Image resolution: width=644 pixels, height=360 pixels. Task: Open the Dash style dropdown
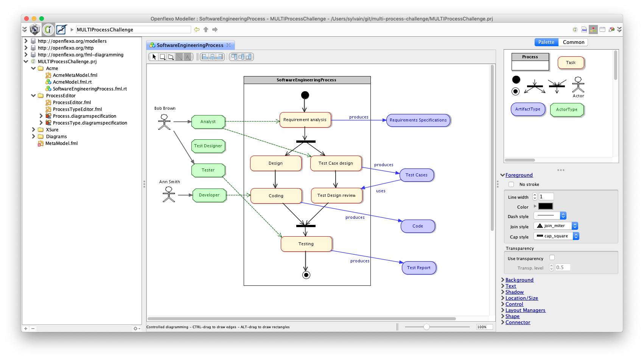[x=550, y=215]
